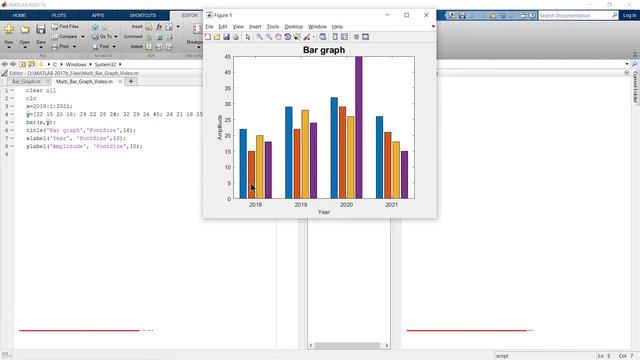Screen dimensions: 640x360
Task: Add new editor tab with plus button
Action: (x=131, y=82)
